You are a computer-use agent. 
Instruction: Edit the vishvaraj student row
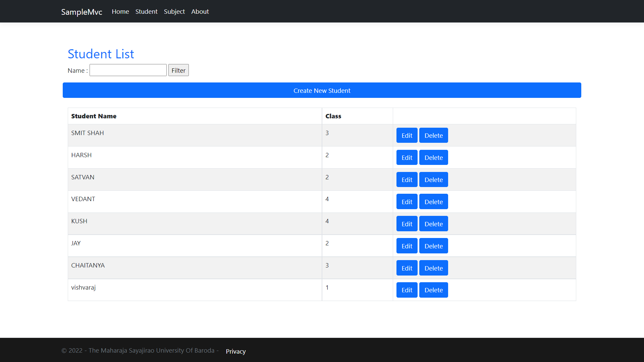click(407, 290)
